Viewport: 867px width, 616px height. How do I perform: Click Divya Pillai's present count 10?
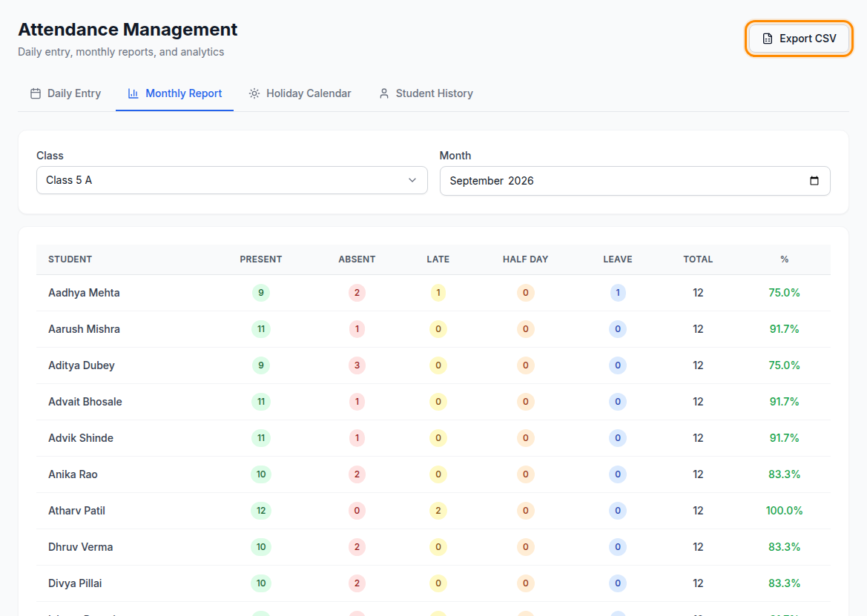261,583
